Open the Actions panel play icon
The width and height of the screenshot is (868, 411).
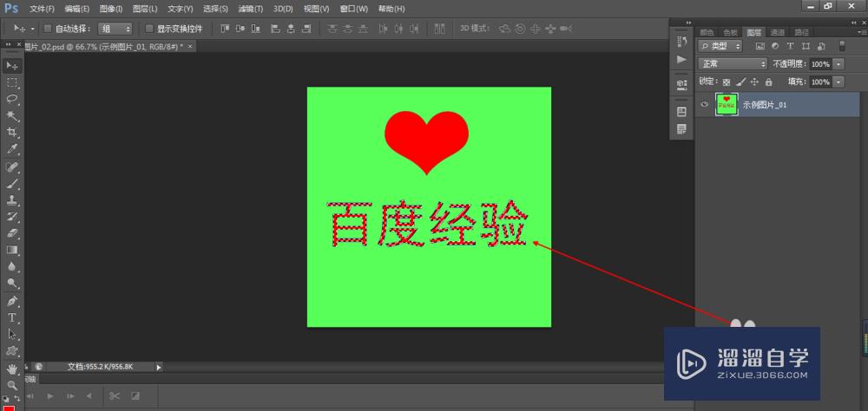pyautogui.click(x=682, y=59)
